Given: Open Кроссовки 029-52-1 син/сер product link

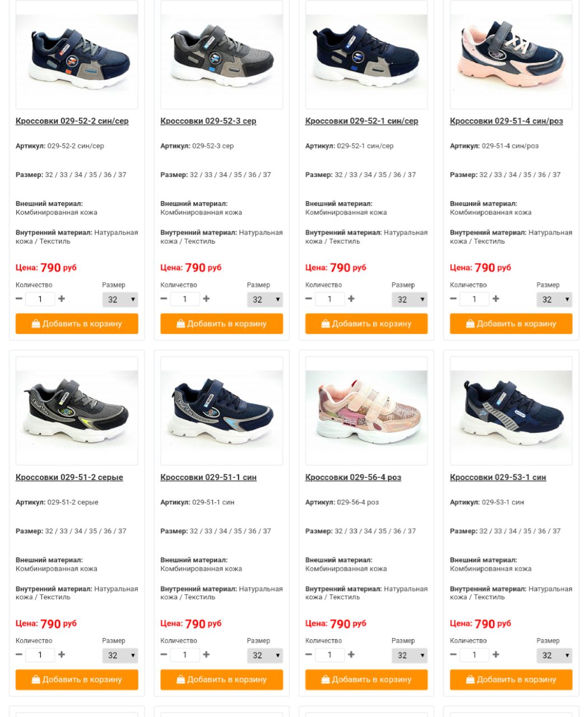Looking at the screenshot, I should (x=362, y=121).
